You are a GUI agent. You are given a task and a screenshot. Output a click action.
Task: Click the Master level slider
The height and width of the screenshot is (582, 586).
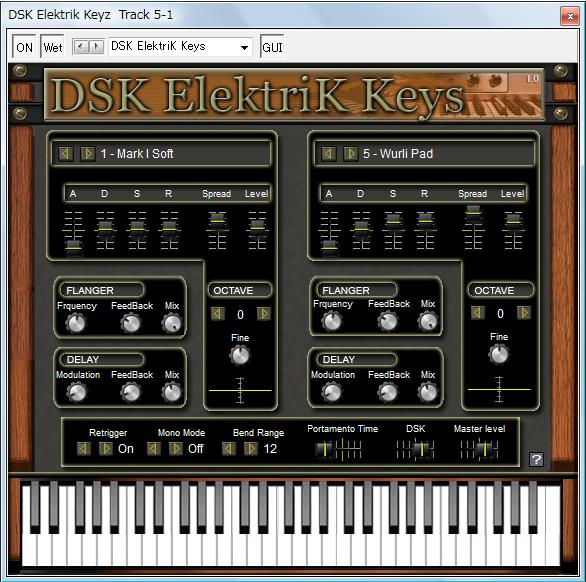click(x=479, y=449)
